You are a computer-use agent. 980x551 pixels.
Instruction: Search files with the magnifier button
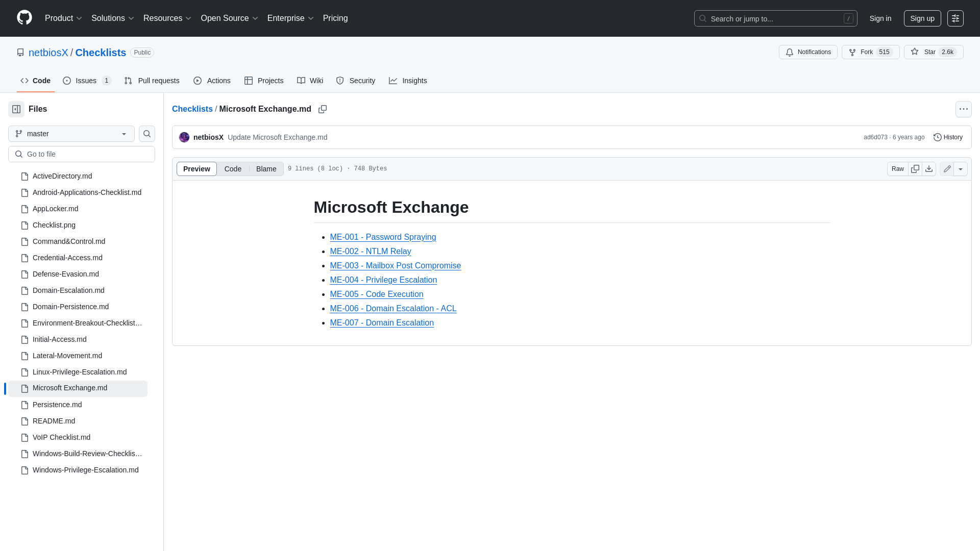coord(147,134)
